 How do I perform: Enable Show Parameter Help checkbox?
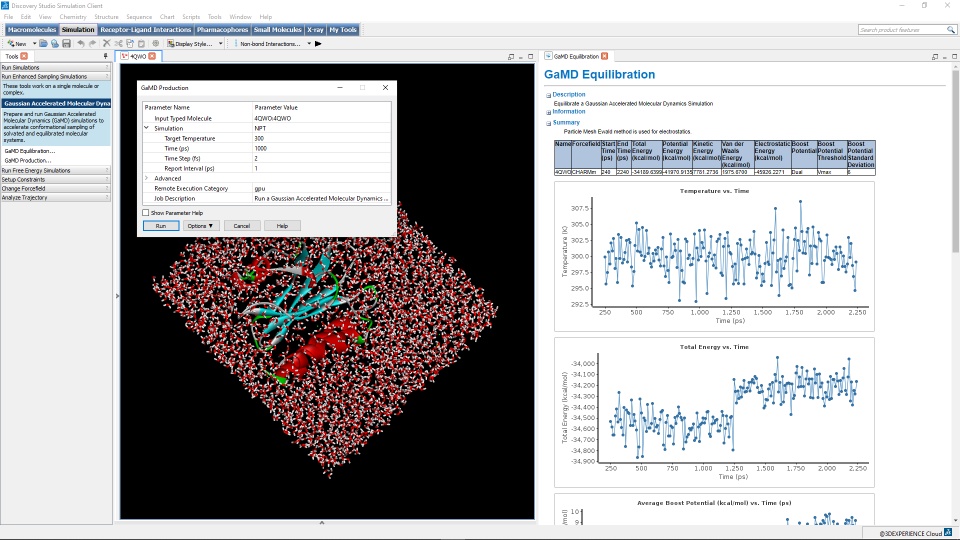point(146,213)
